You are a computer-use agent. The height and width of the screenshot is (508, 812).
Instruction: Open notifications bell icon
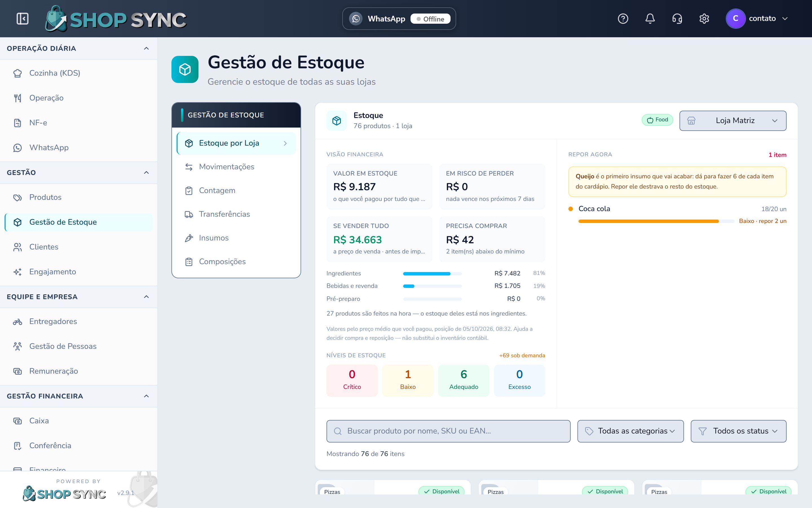(x=650, y=18)
